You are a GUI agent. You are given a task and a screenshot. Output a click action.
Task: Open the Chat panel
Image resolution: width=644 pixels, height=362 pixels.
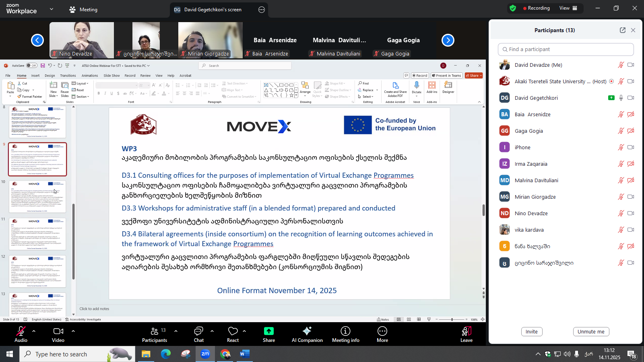click(198, 331)
